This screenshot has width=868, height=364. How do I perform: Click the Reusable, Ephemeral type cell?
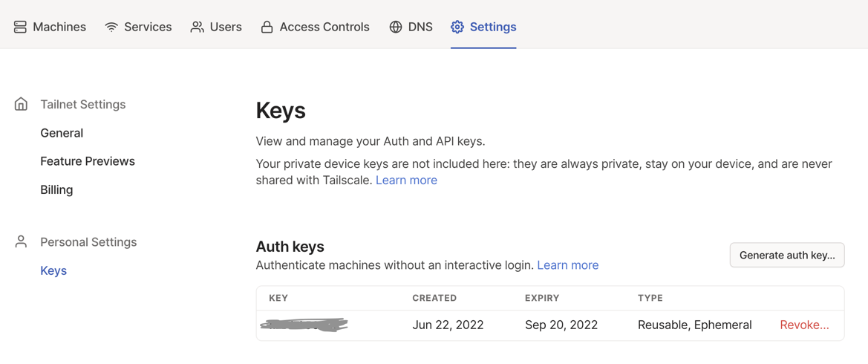695,325
